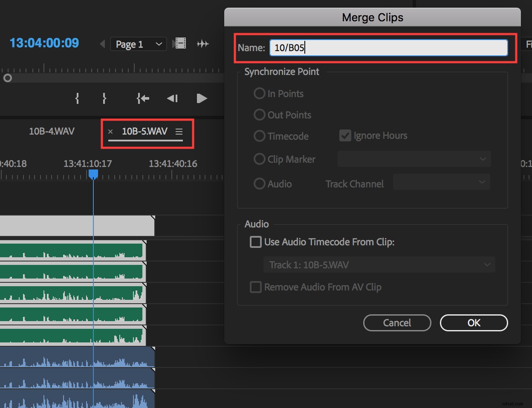Close the 10B-5.WAV tab
The height and width of the screenshot is (408, 532).
110,131
